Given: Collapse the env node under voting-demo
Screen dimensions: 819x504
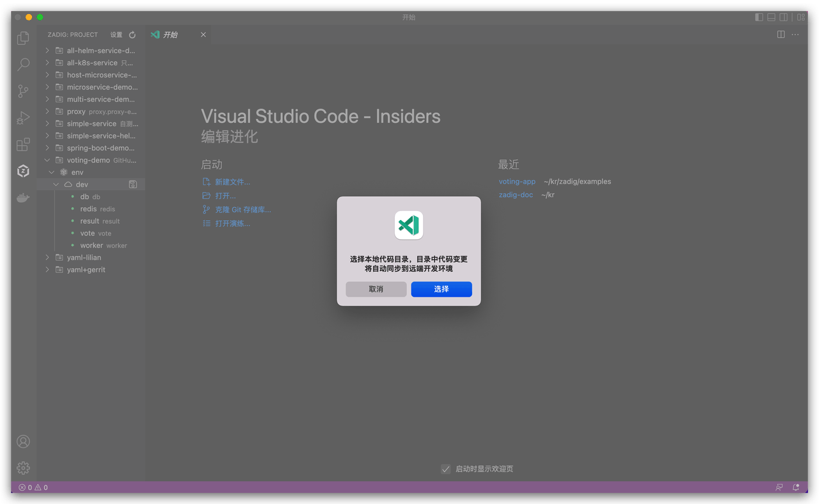Looking at the screenshot, I should (51, 171).
